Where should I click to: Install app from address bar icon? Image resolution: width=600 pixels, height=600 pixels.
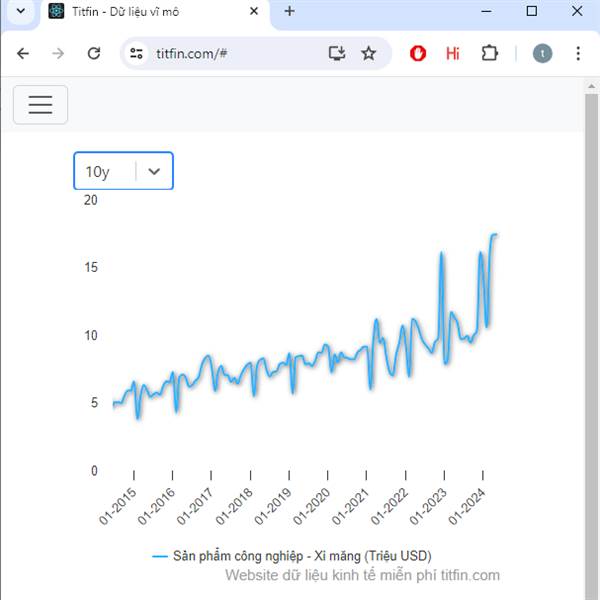337,54
